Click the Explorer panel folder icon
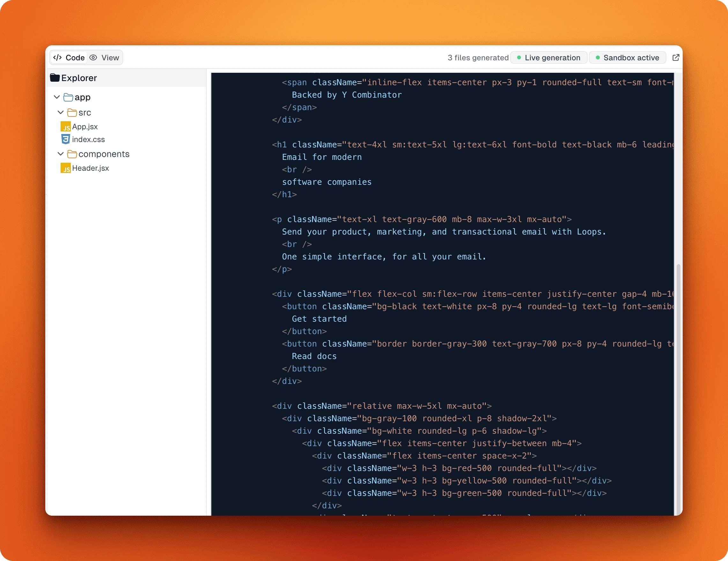 click(x=55, y=78)
